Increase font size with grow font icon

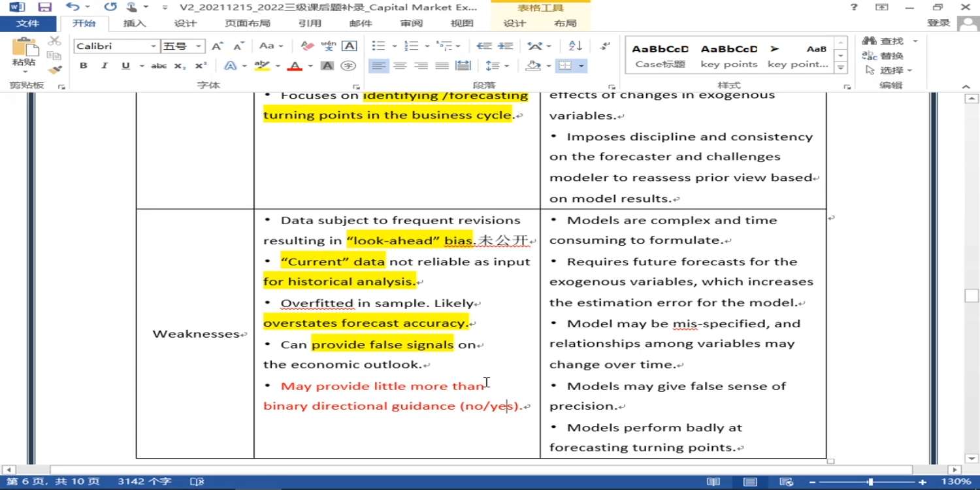point(218,46)
